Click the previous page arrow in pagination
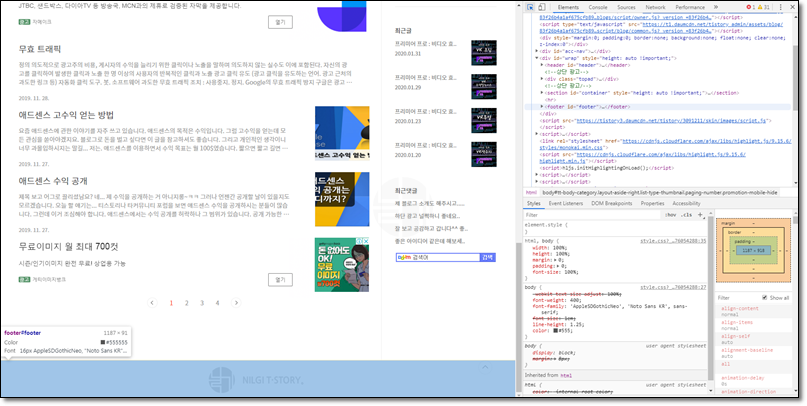Viewport: 807px width, 406px height. tap(152, 303)
